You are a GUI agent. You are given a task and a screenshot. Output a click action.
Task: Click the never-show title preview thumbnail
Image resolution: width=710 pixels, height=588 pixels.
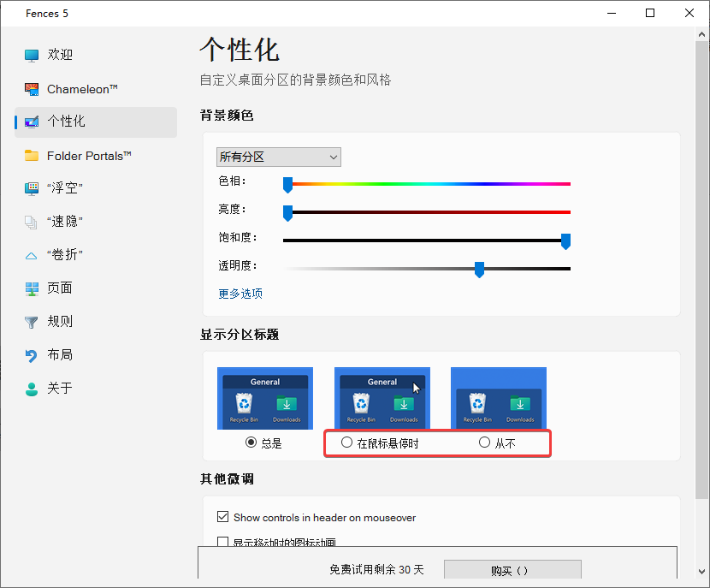[499, 398]
